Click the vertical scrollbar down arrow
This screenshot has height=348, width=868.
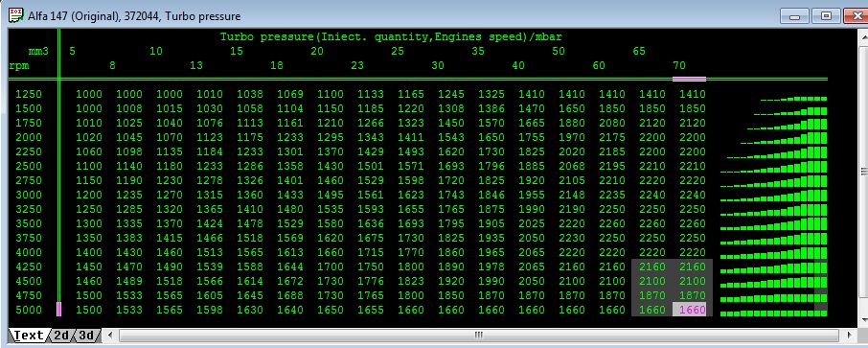[863, 320]
